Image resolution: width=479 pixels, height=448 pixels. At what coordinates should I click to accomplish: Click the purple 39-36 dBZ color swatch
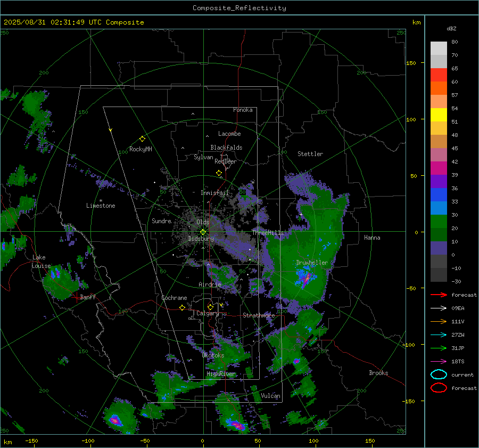[439, 182]
